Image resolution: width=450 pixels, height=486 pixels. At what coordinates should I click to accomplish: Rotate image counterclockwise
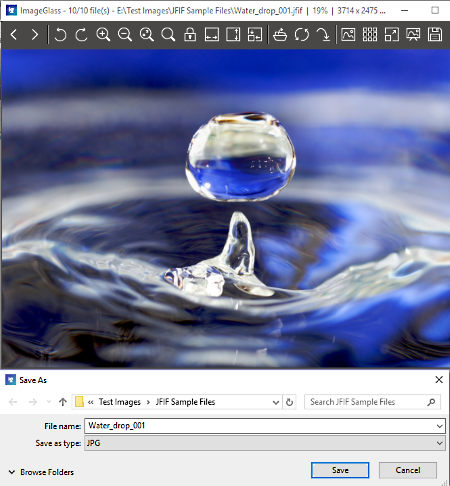(60, 34)
